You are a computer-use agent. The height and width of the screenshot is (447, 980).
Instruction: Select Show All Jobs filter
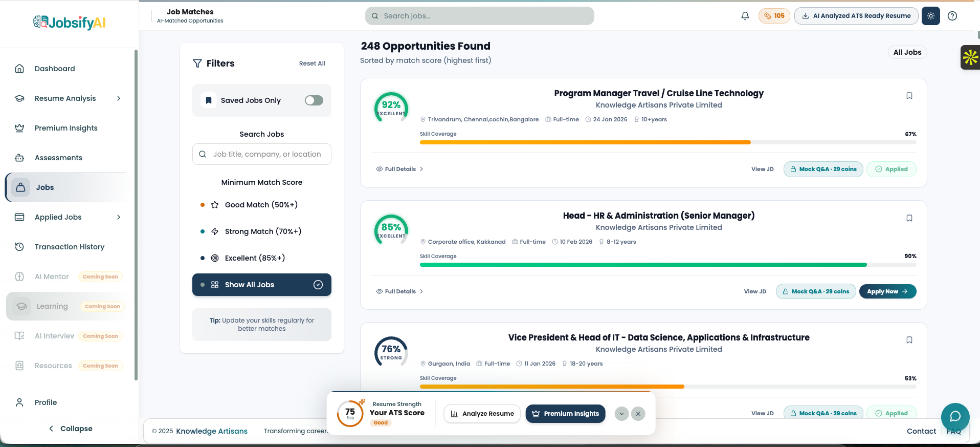[x=262, y=285]
